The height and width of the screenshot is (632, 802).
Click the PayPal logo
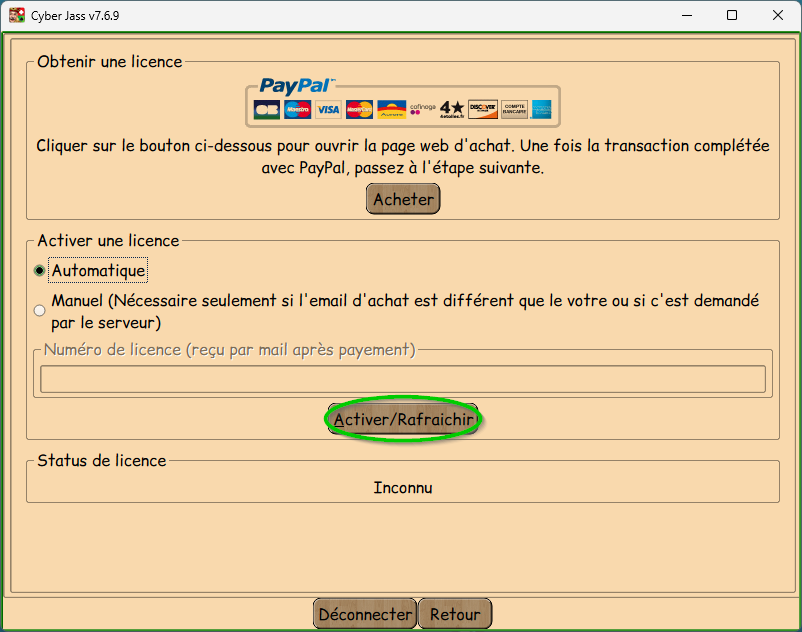[297, 86]
